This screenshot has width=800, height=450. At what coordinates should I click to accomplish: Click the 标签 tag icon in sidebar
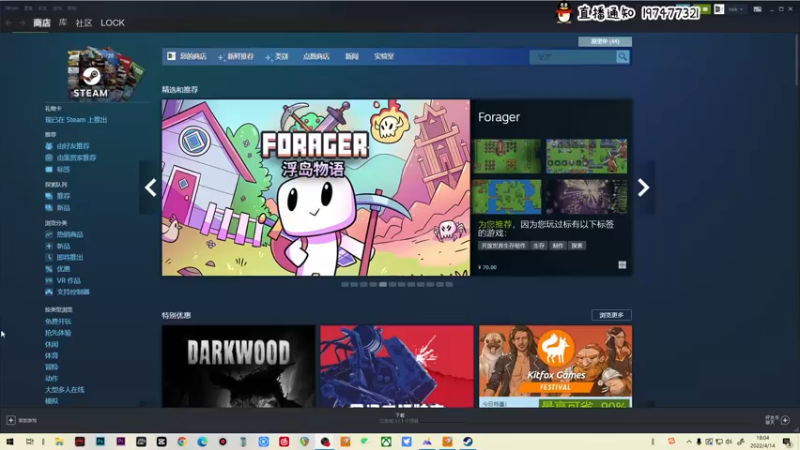pyautogui.click(x=49, y=169)
